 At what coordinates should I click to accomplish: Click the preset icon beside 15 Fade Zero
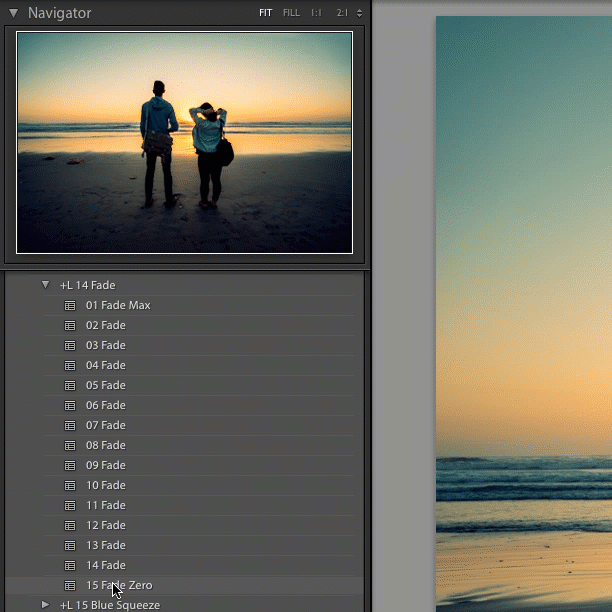(70, 585)
